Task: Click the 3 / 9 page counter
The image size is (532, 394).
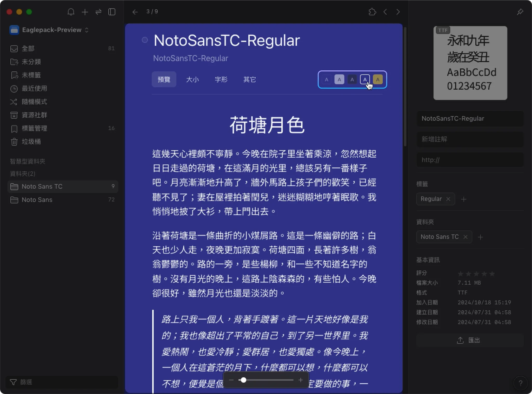Action: tap(152, 11)
